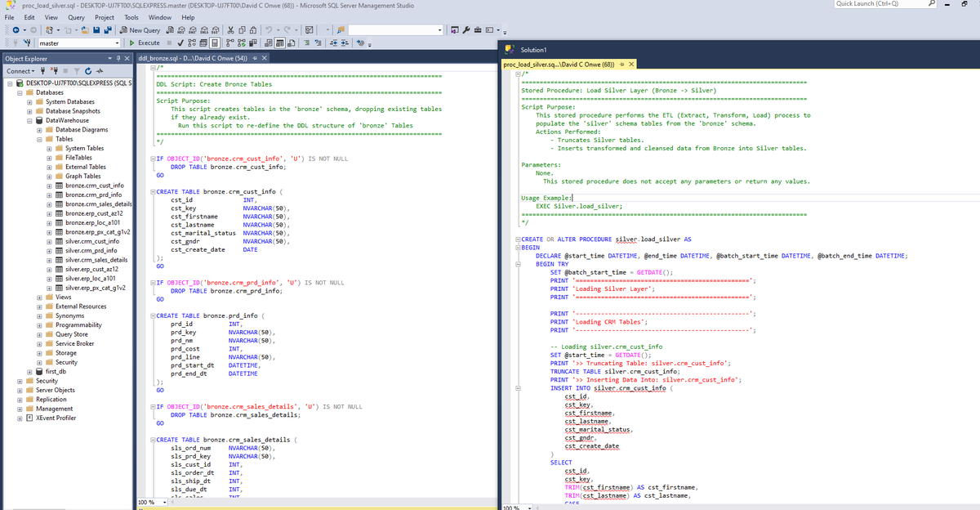The height and width of the screenshot is (510, 980).
Task: Click the Comment Out selected lines icon
Action: click(x=305, y=42)
